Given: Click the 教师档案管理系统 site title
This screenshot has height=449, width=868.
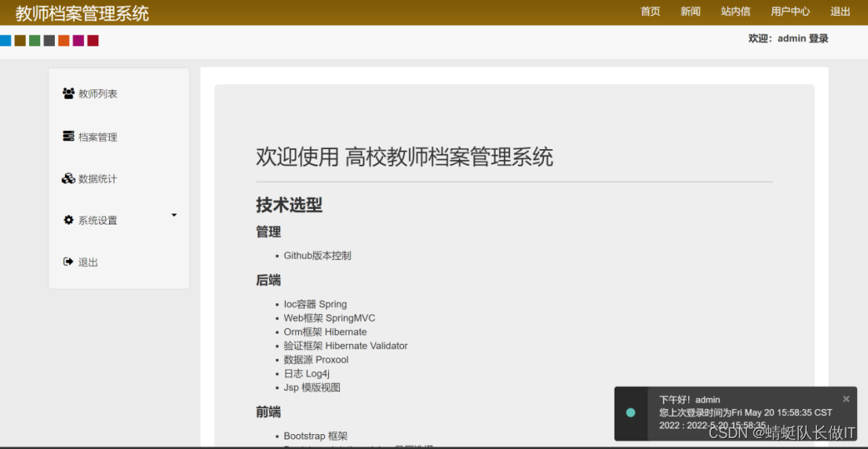Looking at the screenshot, I should point(82,13).
